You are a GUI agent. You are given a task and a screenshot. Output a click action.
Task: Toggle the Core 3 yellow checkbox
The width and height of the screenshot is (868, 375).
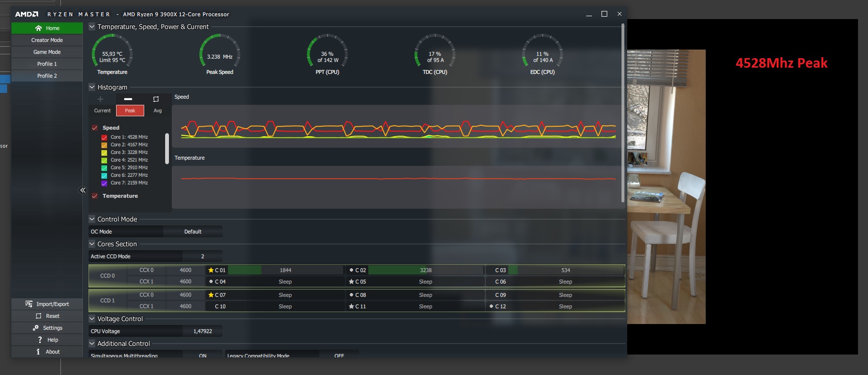pyautogui.click(x=104, y=152)
